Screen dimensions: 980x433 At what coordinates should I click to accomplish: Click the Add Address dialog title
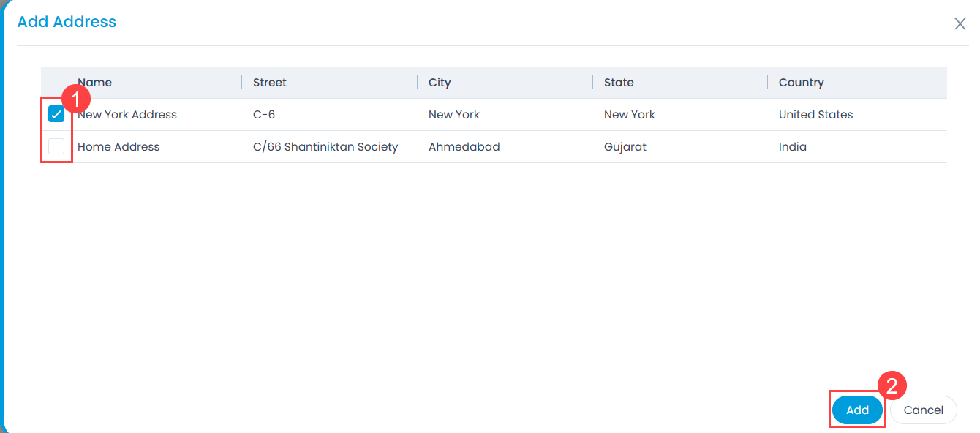67,22
